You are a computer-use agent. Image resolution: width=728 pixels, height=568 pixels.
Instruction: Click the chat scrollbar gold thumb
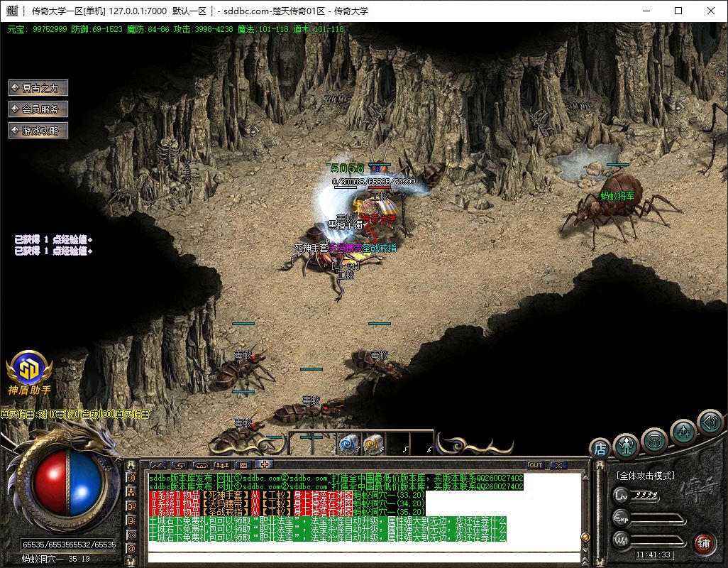(585, 537)
